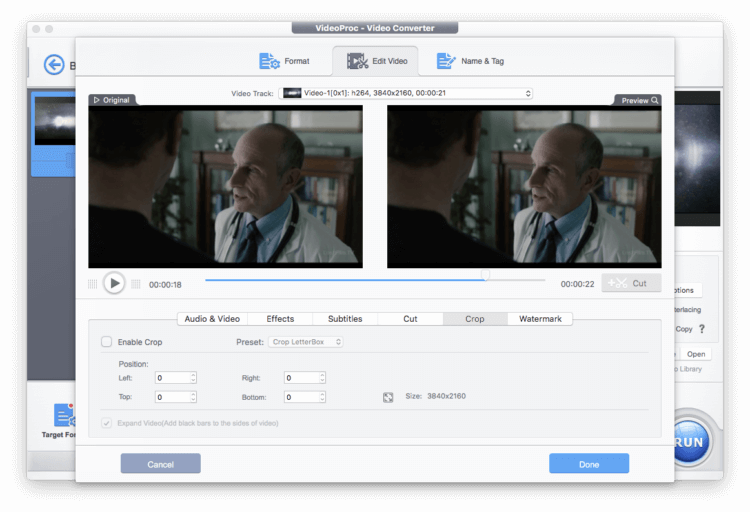Toggle the Expand Video black bars checkbox

(106, 423)
